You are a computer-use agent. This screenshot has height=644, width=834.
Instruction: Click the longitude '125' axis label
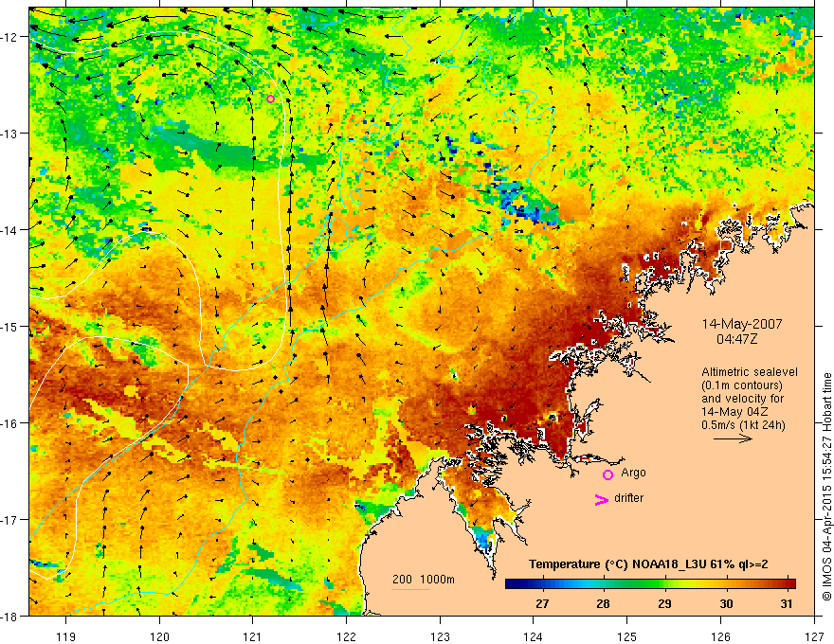627,636
